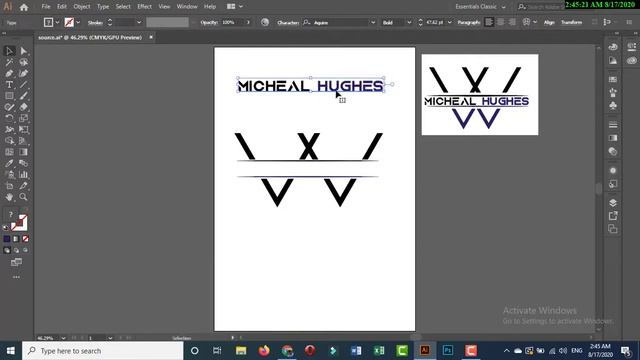The height and width of the screenshot is (360, 640).
Task: Select the Artboard tool
Action: pos(9,186)
